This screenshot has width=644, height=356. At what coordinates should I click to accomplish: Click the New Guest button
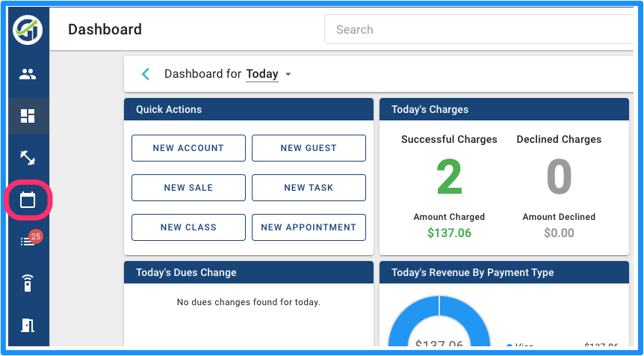coord(309,148)
